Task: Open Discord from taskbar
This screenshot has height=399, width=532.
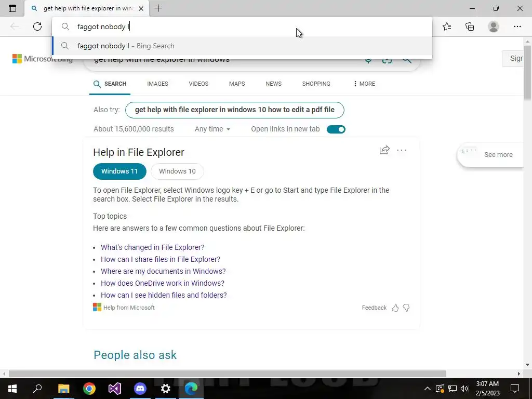Action: tap(140, 389)
